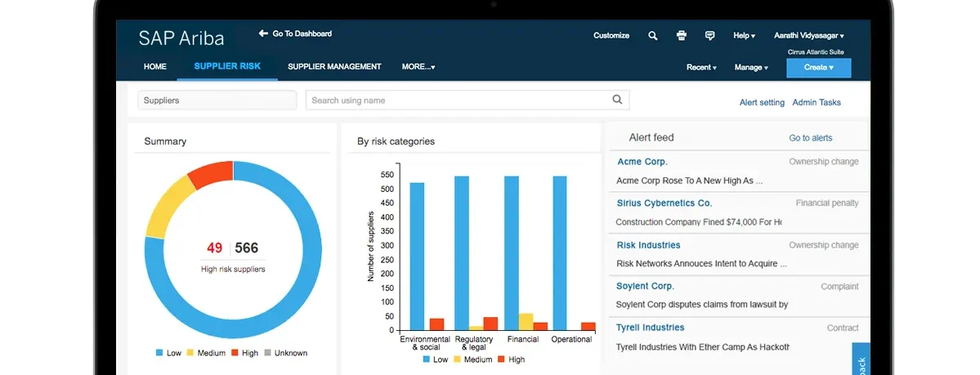
Task: Open the Risk Industries alert
Action: click(648, 245)
